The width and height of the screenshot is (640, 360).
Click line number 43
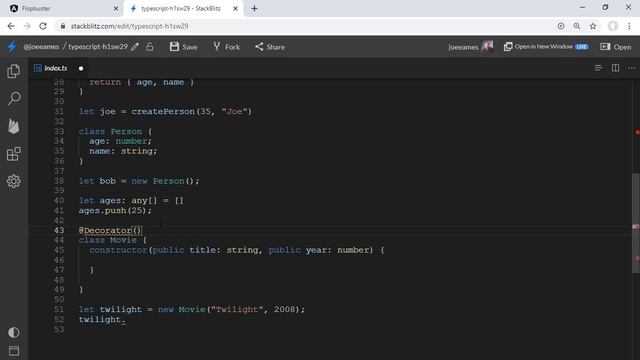point(59,230)
